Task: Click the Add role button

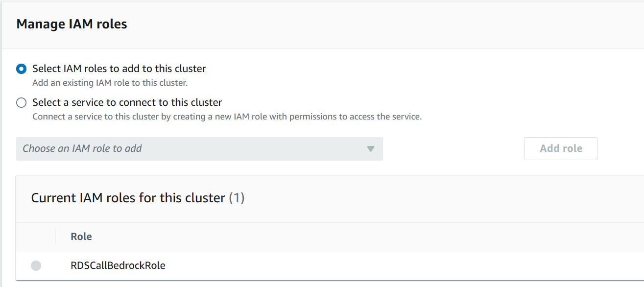Action: tap(561, 148)
